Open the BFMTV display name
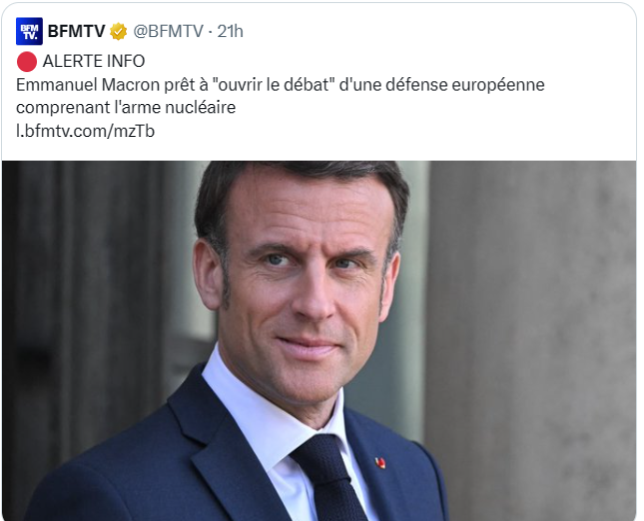 point(76,31)
